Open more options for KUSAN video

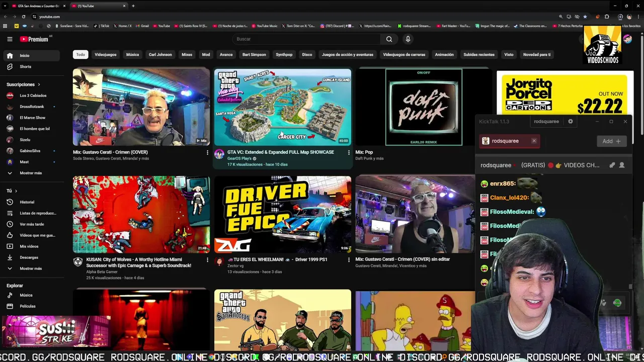tap(207, 260)
